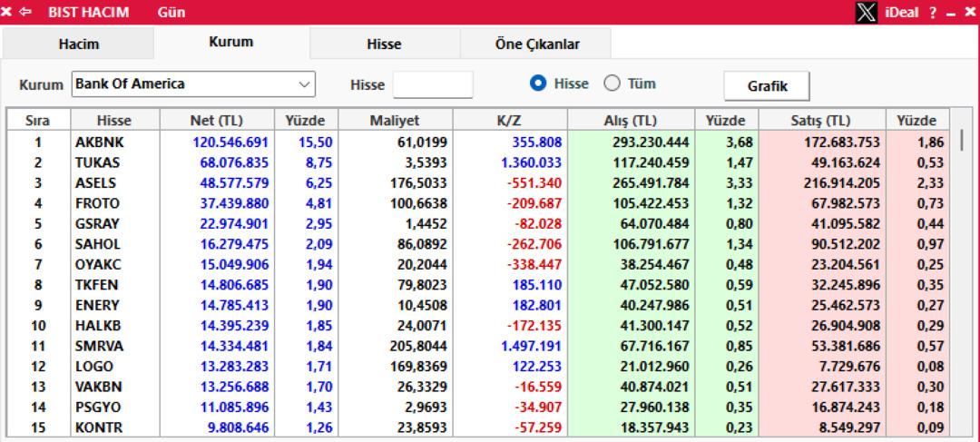980x442 pixels.
Task: Open the Öne Çıkanlar tab
Action: tap(536, 44)
